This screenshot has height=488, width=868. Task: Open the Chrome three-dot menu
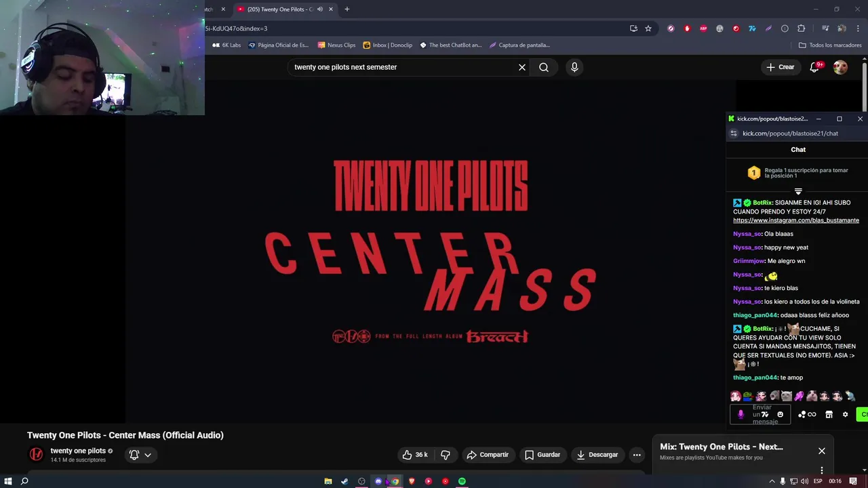click(859, 28)
